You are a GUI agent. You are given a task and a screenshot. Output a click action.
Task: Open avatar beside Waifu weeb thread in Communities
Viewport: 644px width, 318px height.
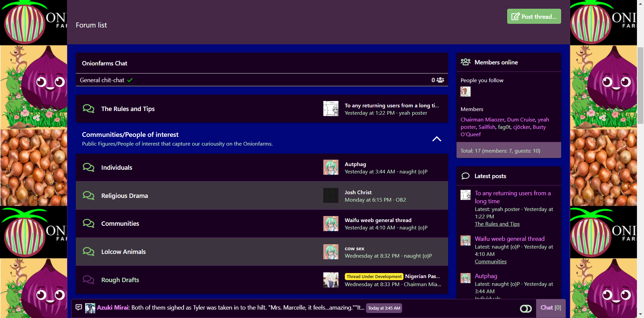click(x=331, y=223)
